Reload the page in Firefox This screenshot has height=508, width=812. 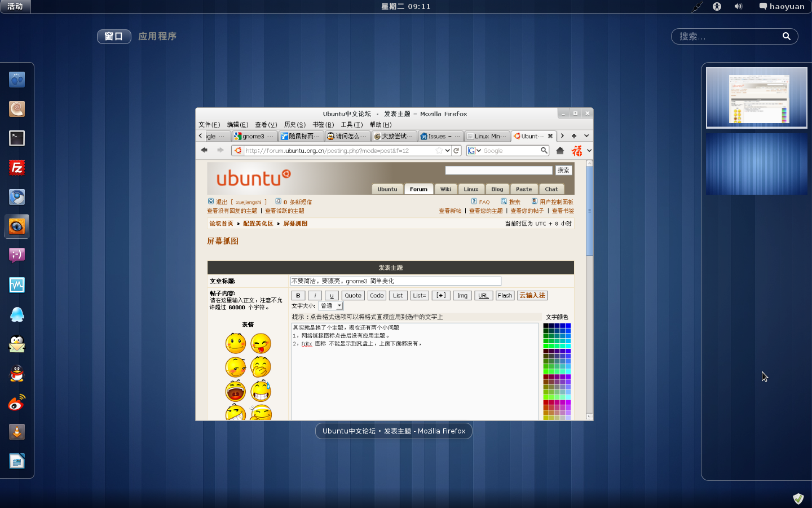(456, 151)
